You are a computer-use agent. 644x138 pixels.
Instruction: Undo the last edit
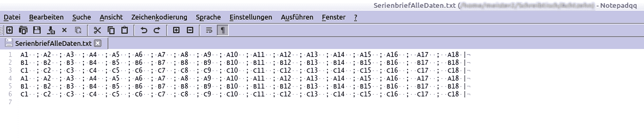(x=144, y=30)
